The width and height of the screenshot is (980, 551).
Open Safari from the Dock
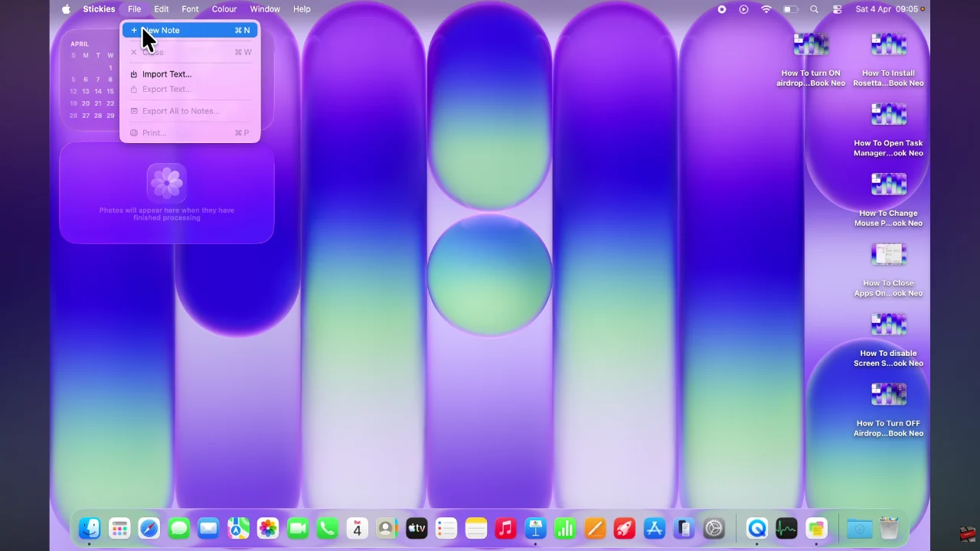(149, 528)
